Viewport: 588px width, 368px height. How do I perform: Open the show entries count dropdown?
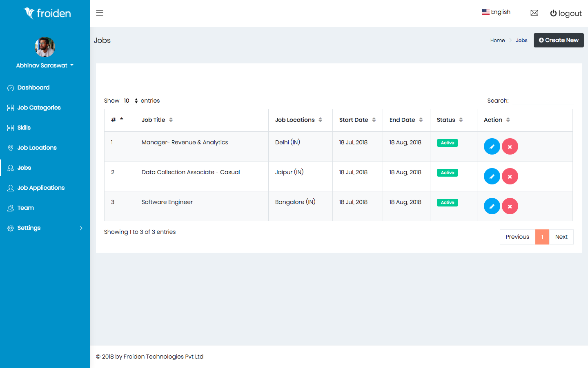click(x=131, y=101)
